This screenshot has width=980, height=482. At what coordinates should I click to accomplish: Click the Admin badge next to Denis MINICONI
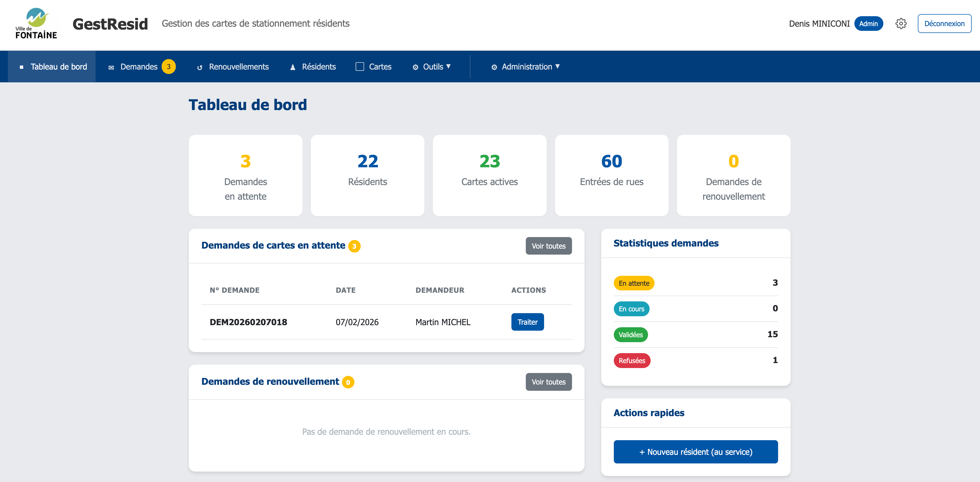pos(868,23)
